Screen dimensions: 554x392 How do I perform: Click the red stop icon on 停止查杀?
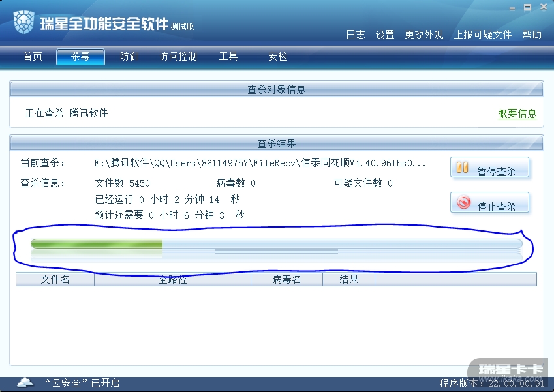[x=463, y=202]
